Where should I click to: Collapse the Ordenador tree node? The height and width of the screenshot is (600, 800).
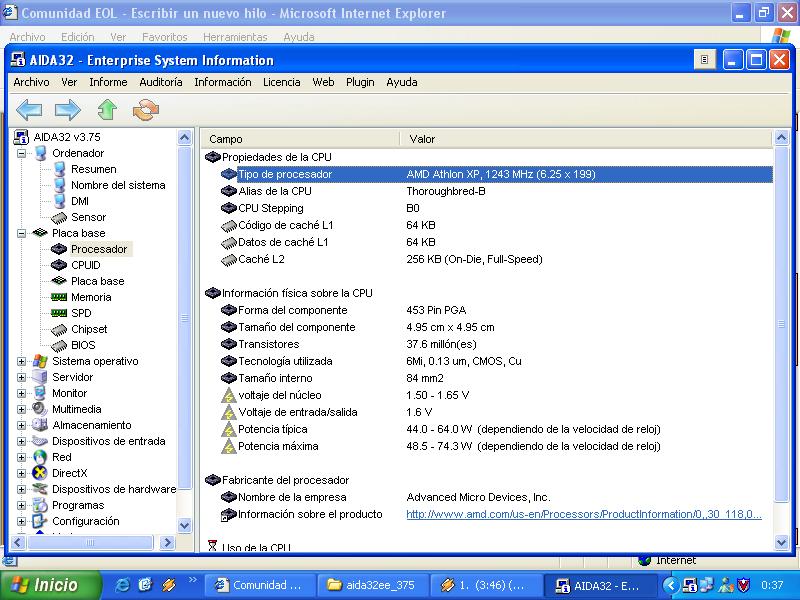[x=21, y=153]
